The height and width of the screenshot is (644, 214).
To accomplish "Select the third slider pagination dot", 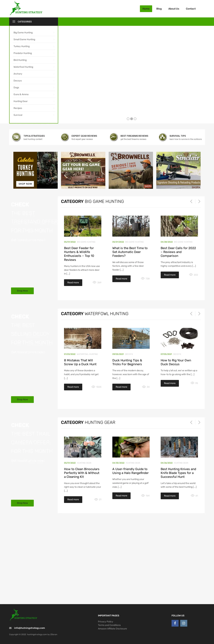I will click(135, 119).
